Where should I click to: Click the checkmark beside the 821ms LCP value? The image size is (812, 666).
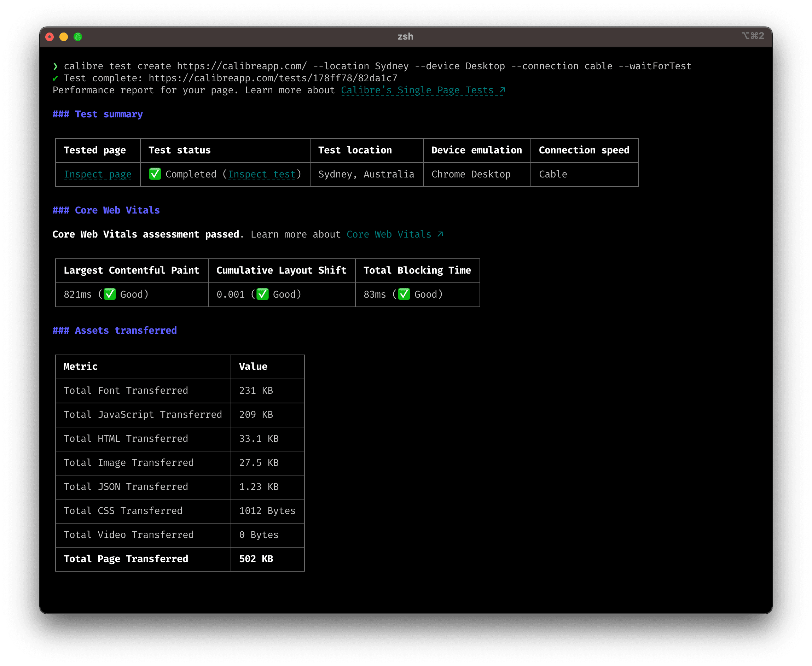pyautogui.click(x=110, y=294)
